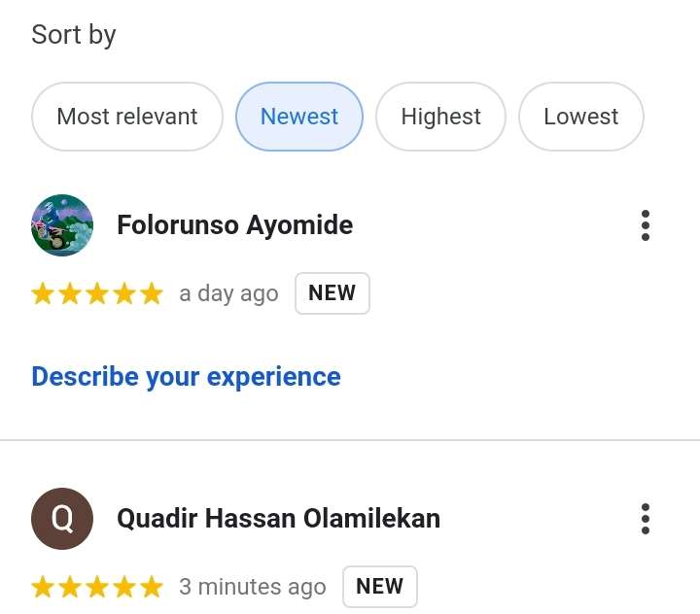Sort reviews by Most relevant

point(127,117)
